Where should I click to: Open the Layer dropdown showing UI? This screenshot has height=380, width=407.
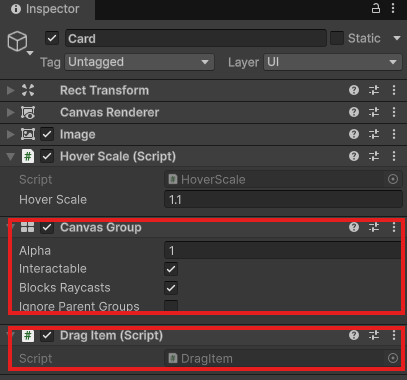coord(333,62)
